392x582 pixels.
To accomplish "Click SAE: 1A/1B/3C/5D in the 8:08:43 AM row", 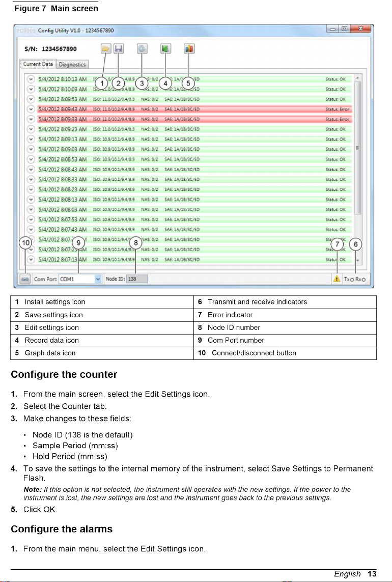I will point(182,169).
